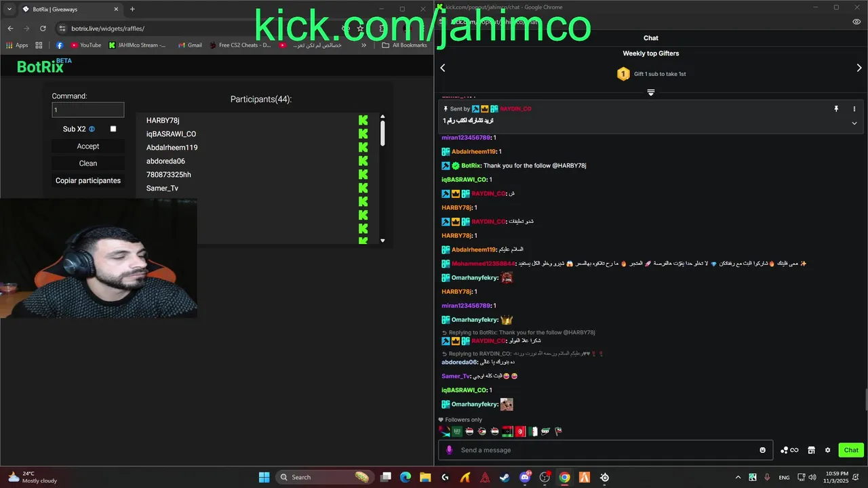Reload the BotRix page
This screenshot has height=488, width=868.
pyautogui.click(x=43, y=28)
